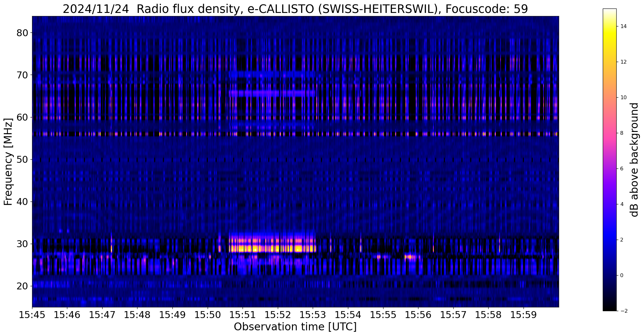Click the 15:45 time tick label

[32, 315]
